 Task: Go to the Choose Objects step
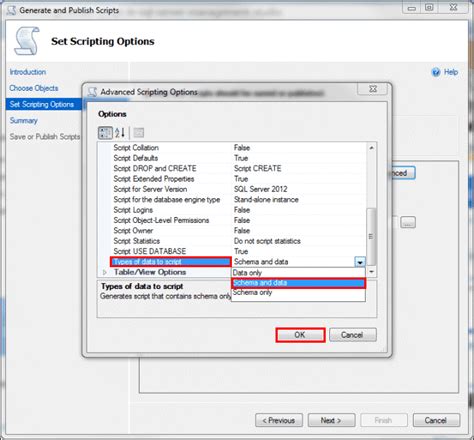pyautogui.click(x=34, y=88)
